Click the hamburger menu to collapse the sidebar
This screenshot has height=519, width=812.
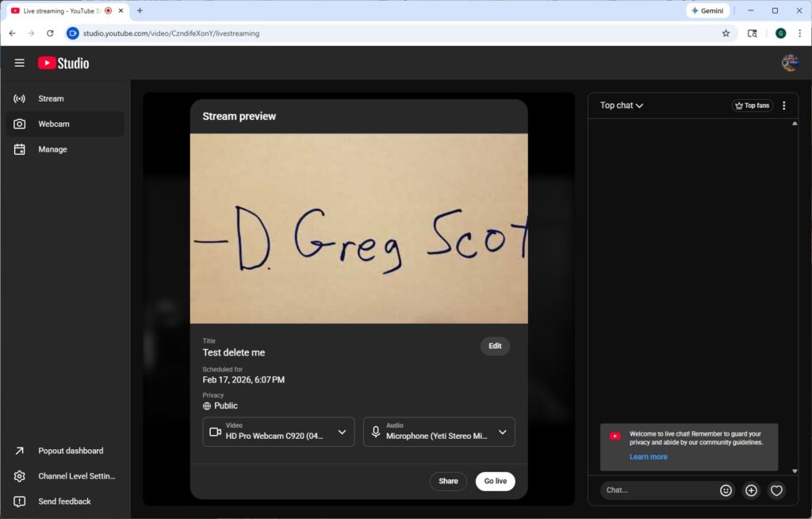(x=19, y=63)
